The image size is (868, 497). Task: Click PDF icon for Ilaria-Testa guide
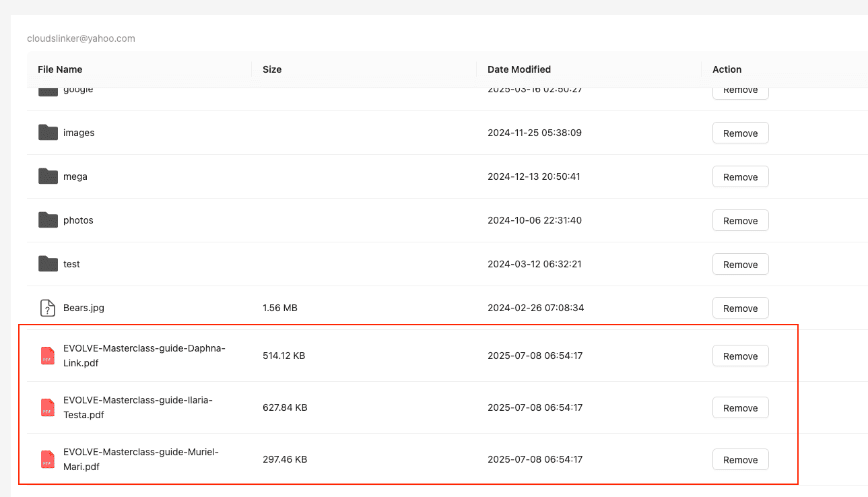[x=47, y=407]
